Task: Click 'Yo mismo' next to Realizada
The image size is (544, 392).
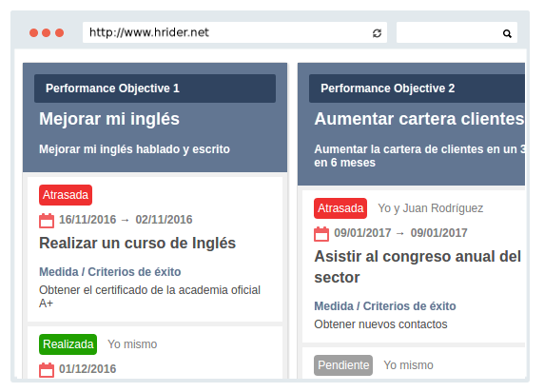Action: 132,344
